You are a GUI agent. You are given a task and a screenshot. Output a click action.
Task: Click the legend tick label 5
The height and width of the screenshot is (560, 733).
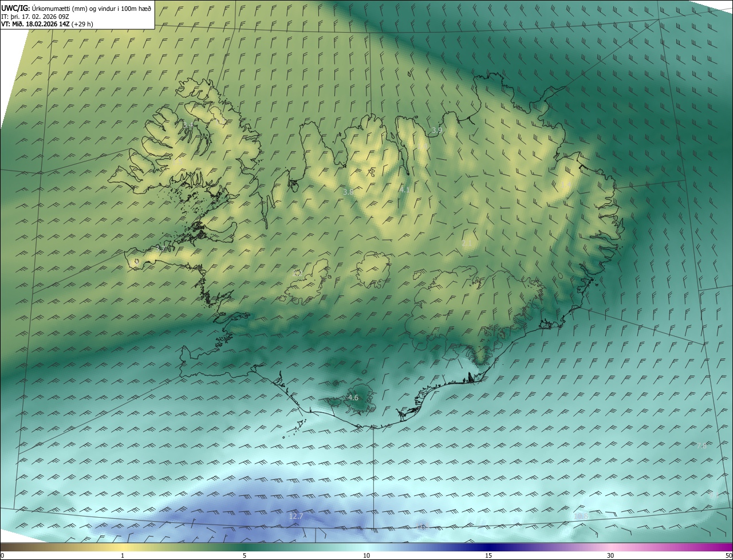245,555
